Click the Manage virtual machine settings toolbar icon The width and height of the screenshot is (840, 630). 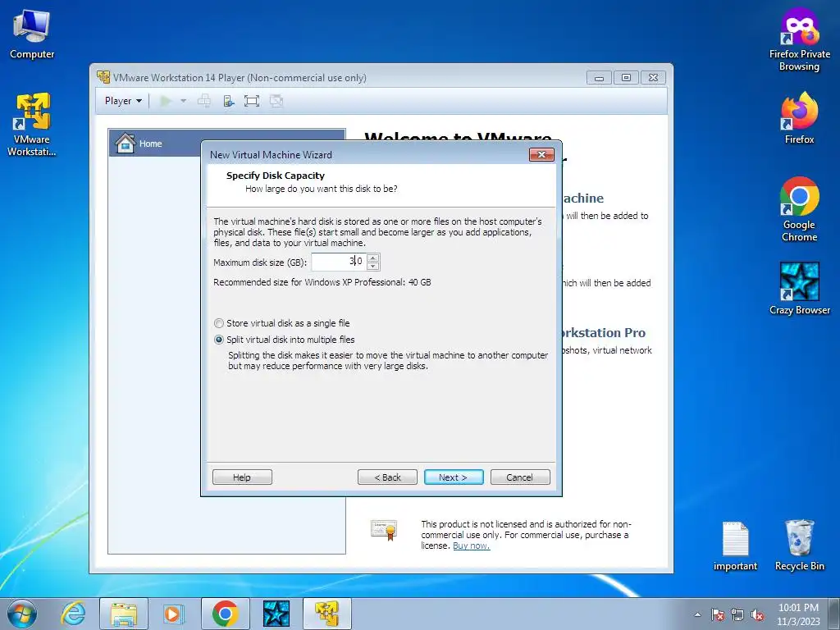click(229, 101)
